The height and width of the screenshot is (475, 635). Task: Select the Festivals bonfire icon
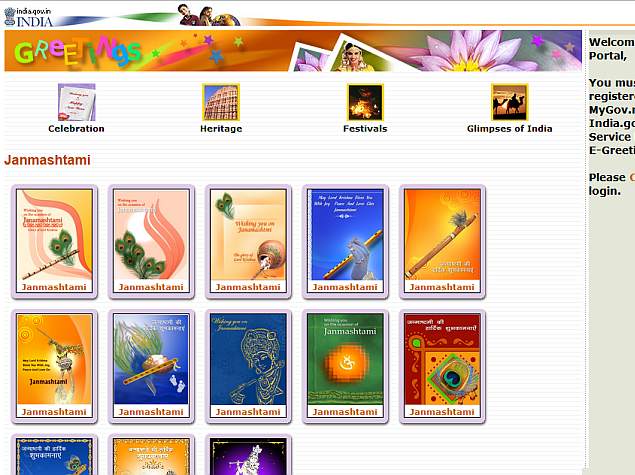(x=365, y=102)
